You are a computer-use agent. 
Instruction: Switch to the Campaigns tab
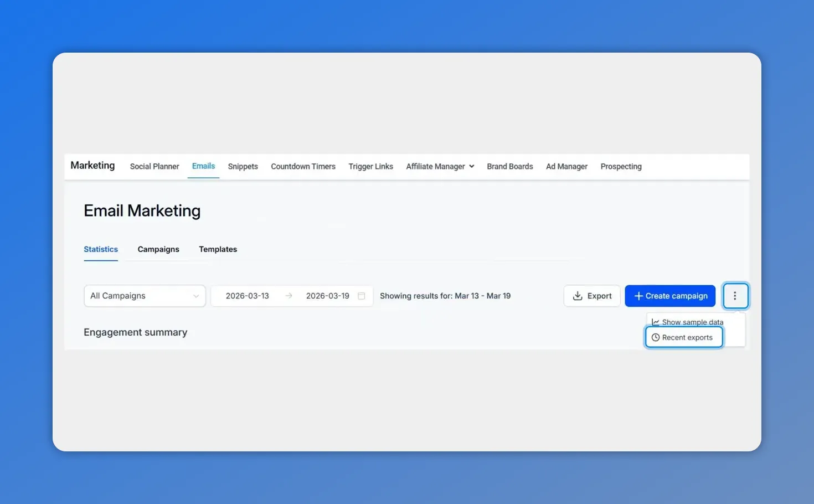(158, 249)
